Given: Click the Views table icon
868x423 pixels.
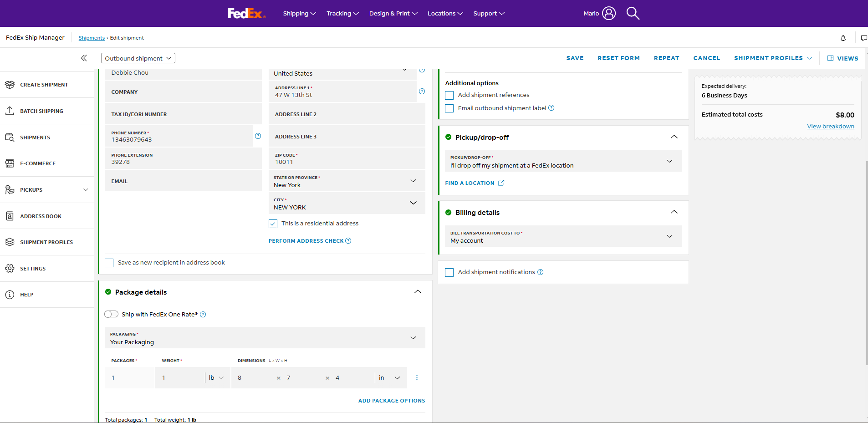Looking at the screenshot, I should click(830, 58).
